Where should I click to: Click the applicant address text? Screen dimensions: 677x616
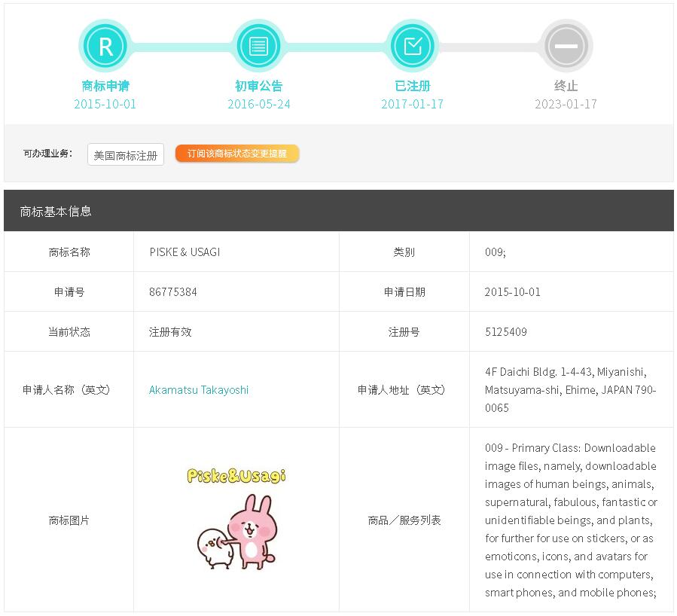coord(570,390)
